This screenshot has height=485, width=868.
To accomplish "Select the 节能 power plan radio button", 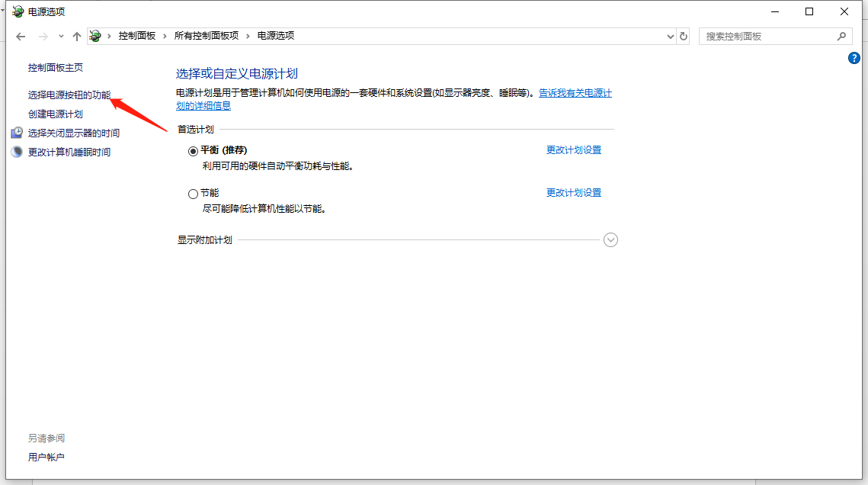I will (193, 194).
